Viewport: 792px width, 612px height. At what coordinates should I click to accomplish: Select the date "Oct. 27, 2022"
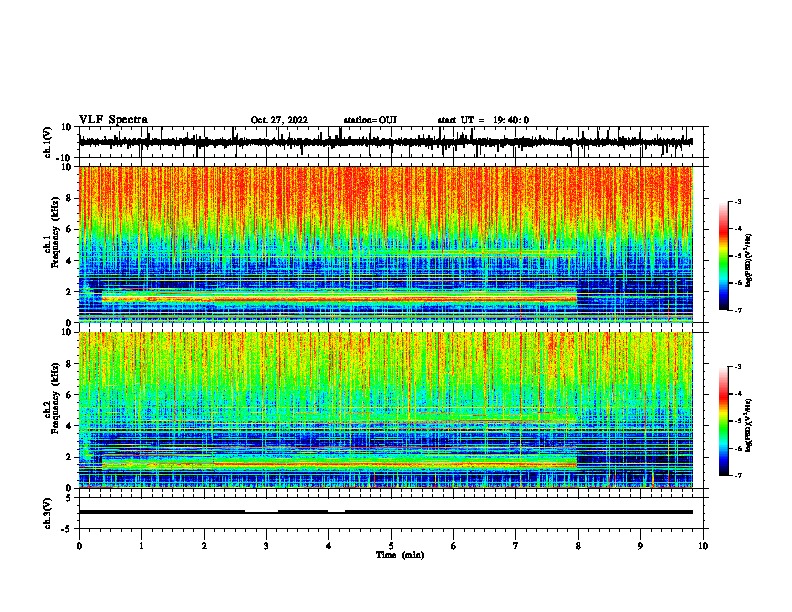pyautogui.click(x=279, y=120)
